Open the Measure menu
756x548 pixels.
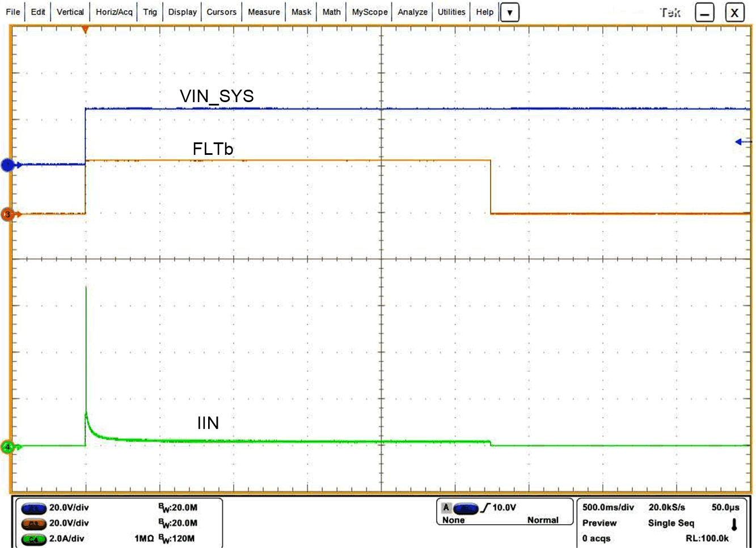[264, 12]
